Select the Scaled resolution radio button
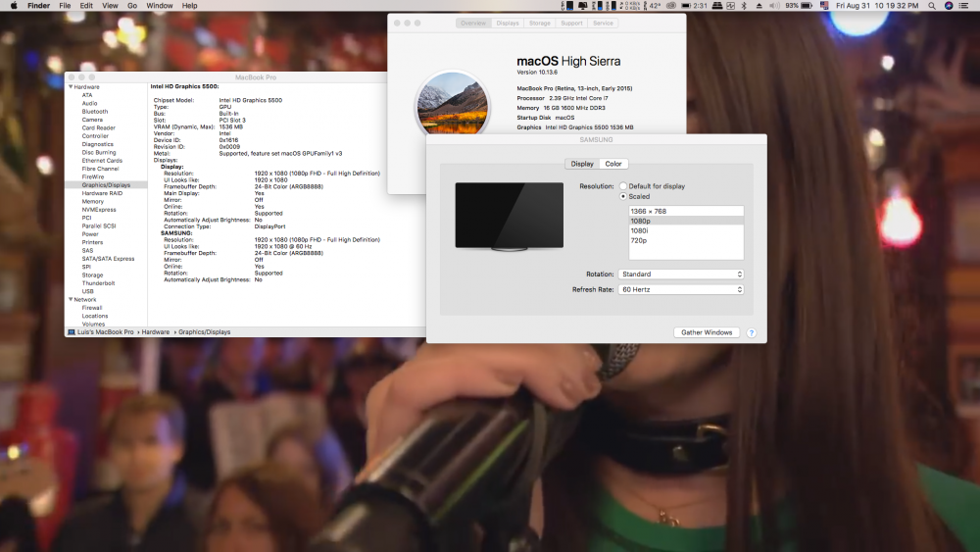 pos(623,196)
